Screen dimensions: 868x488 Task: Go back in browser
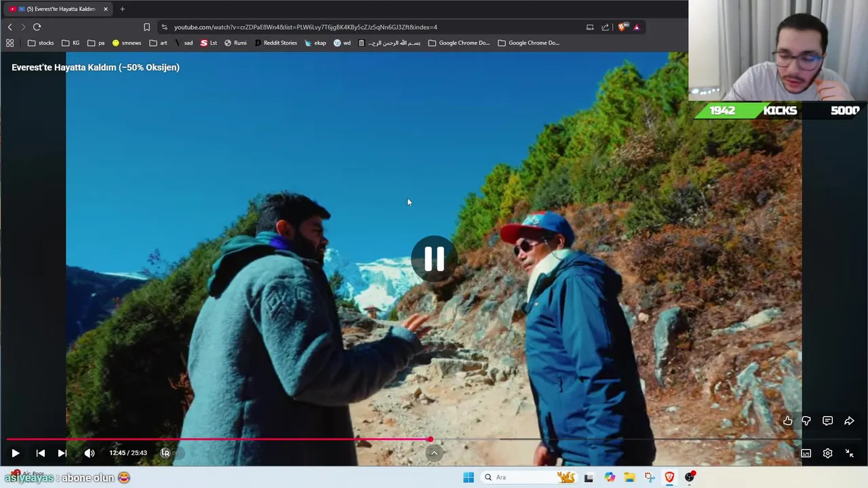coord(10,27)
